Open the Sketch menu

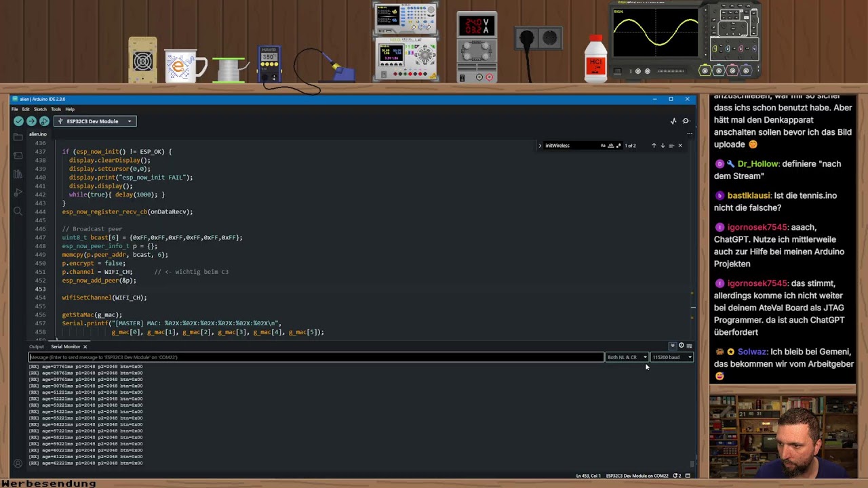(40, 109)
